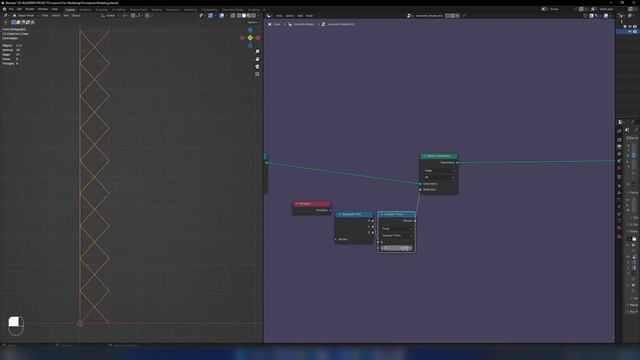Select the Delete Geometry node header
Viewport: 640px width, 360px height.
pos(439,156)
